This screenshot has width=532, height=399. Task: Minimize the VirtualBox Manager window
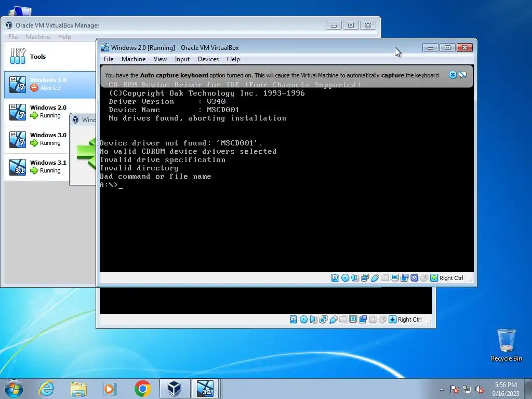(334, 25)
